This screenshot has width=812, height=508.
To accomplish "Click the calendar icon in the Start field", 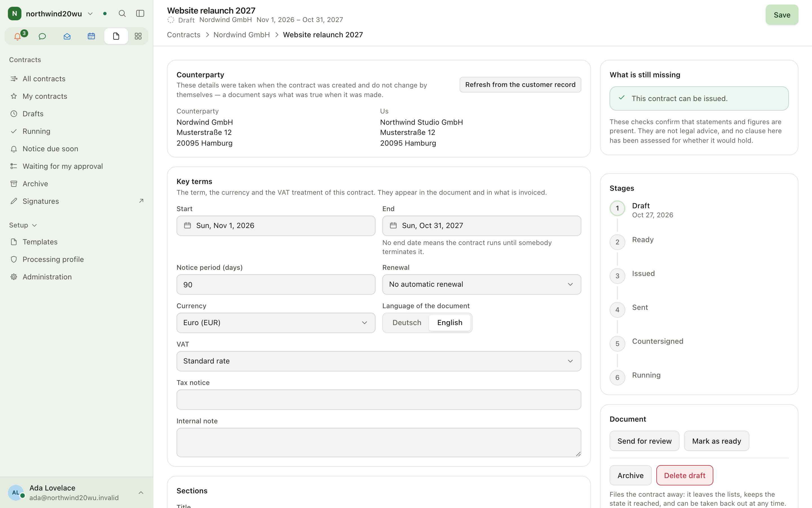I will click(187, 225).
